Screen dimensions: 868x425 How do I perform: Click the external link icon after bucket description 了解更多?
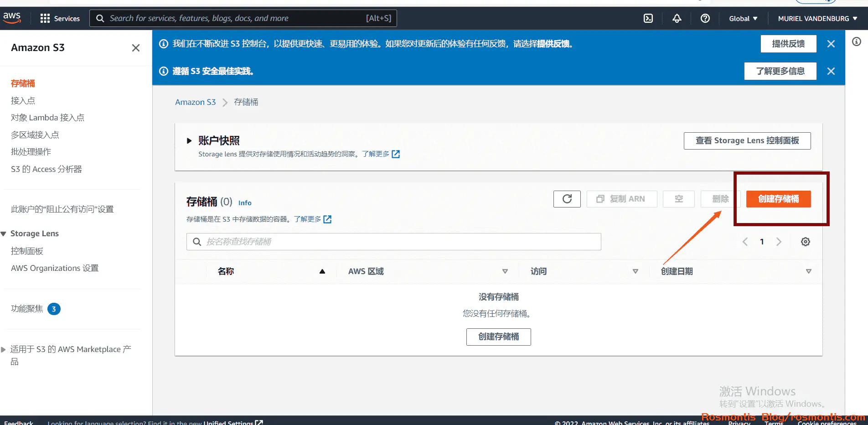(x=327, y=219)
